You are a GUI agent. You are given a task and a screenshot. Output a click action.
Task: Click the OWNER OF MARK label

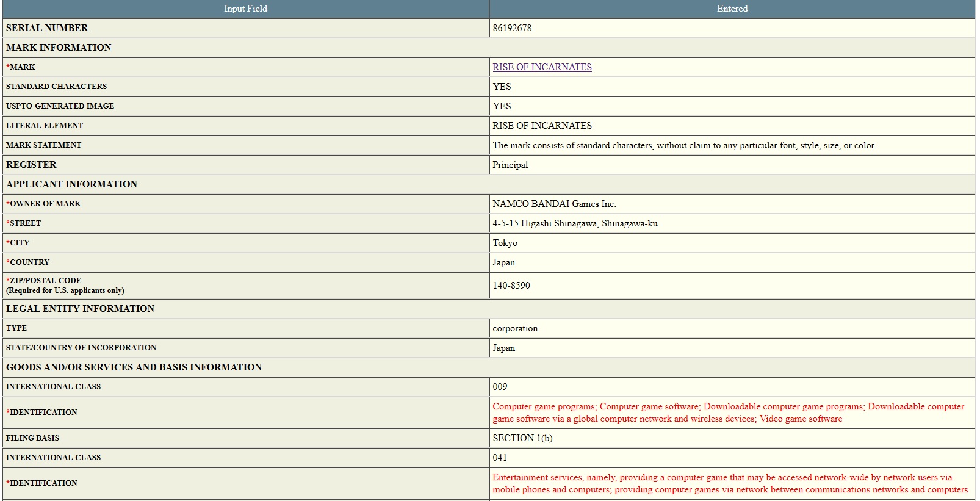tap(43, 204)
